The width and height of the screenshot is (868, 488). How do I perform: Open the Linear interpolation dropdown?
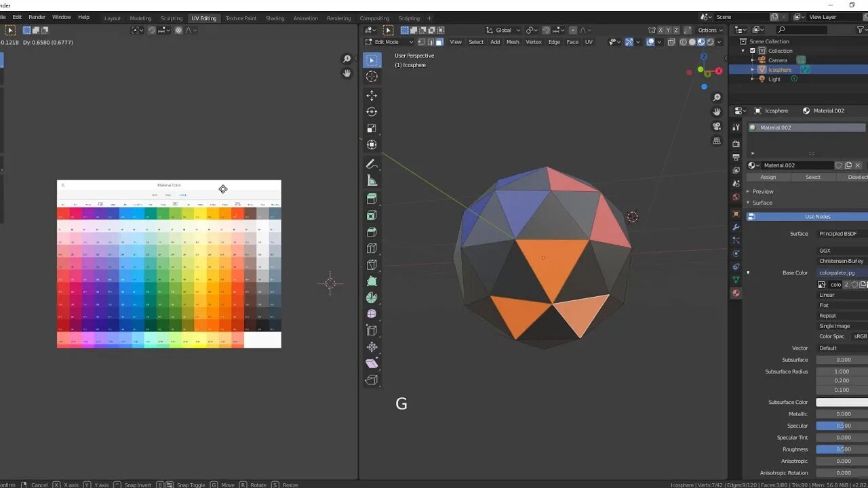[x=841, y=295]
